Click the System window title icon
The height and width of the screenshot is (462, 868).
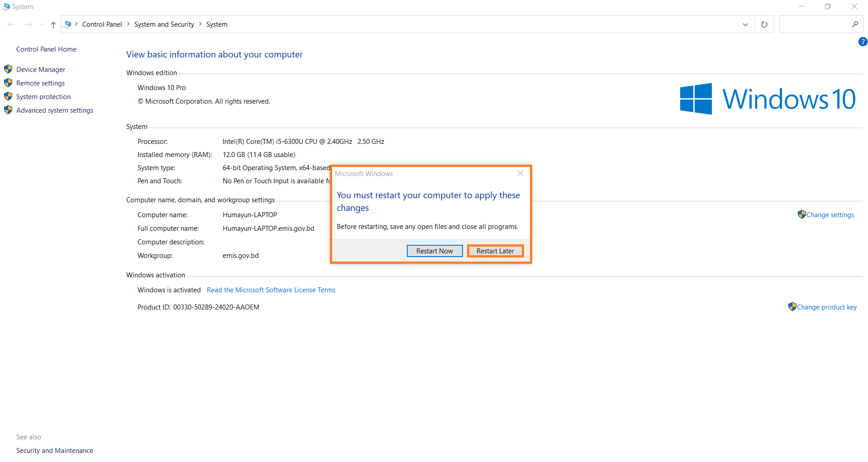(x=6, y=6)
